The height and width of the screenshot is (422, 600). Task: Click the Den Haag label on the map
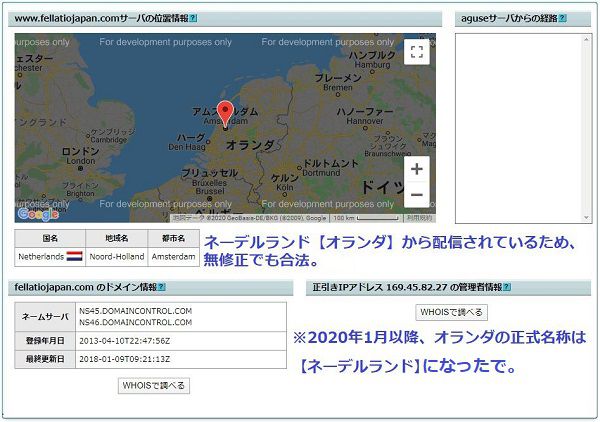point(187,147)
